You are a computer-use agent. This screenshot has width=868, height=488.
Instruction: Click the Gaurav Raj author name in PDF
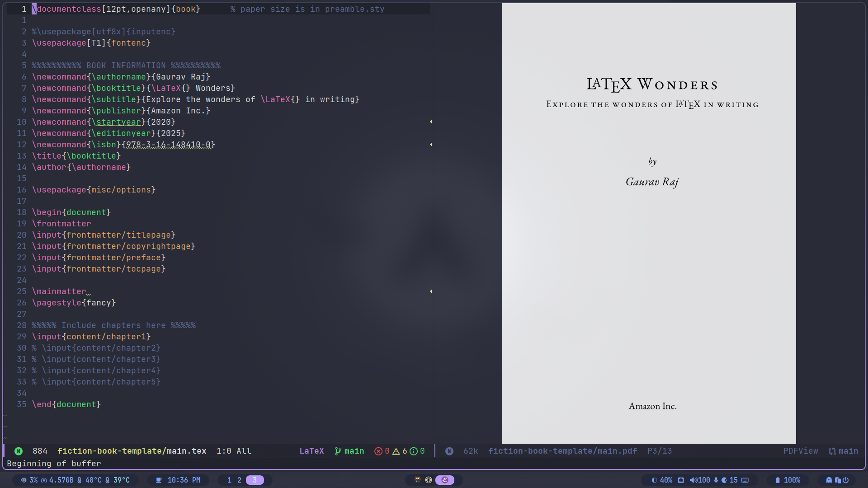[x=652, y=182]
